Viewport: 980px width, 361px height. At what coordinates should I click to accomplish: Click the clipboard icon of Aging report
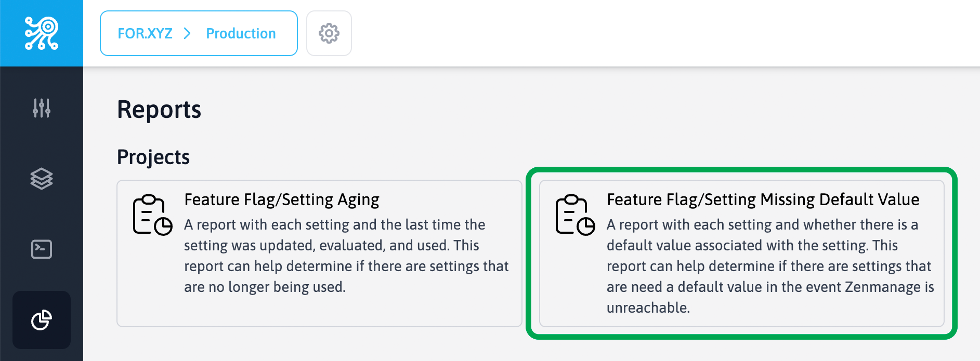[x=152, y=215]
